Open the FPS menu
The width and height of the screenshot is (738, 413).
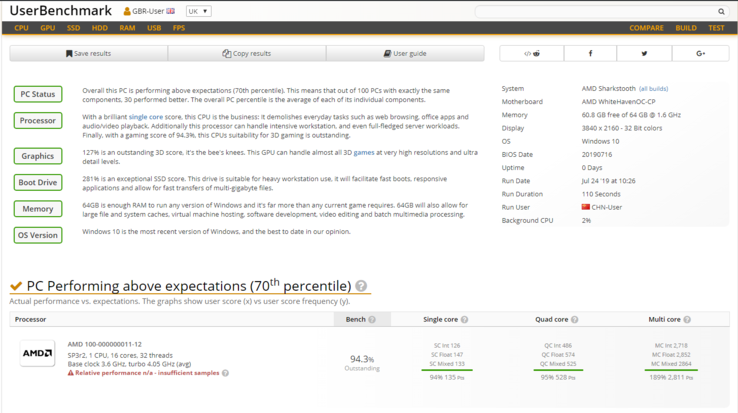179,28
